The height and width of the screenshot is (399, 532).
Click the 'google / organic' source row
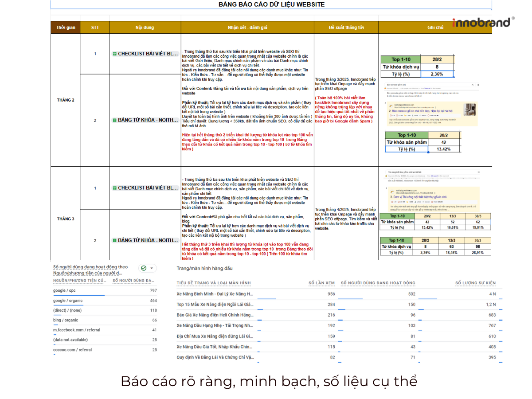click(105, 301)
